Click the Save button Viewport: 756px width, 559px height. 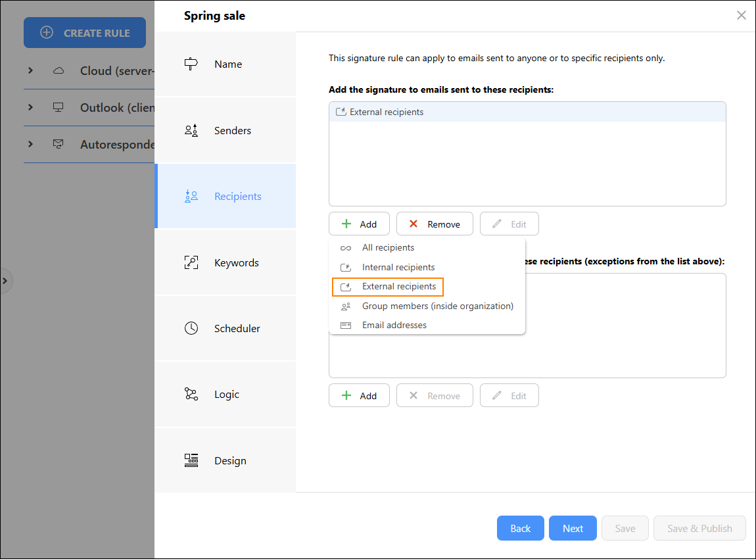pyautogui.click(x=625, y=528)
